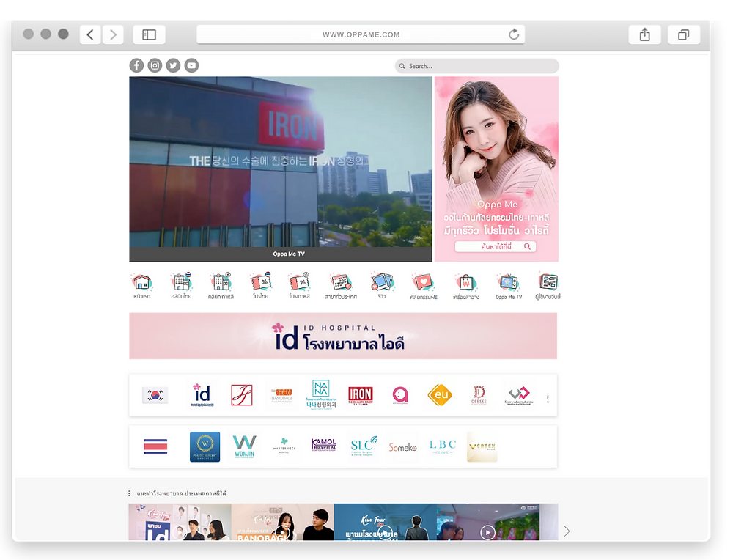The height and width of the screenshot is (560, 733).
Task: Click the browser Share button
Action: pyautogui.click(x=644, y=34)
